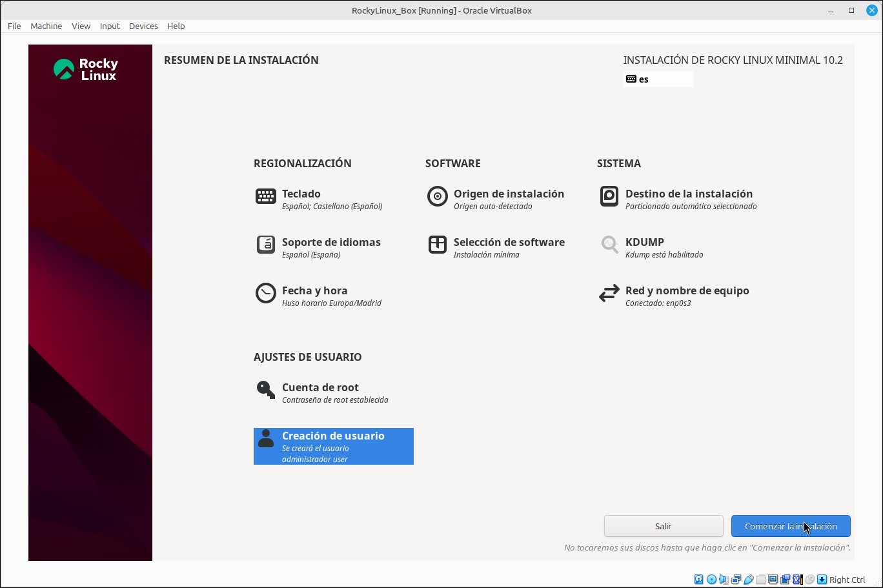Open the Cuenta de root key icon
The height and width of the screenshot is (588, 883).
coord(266,390)
